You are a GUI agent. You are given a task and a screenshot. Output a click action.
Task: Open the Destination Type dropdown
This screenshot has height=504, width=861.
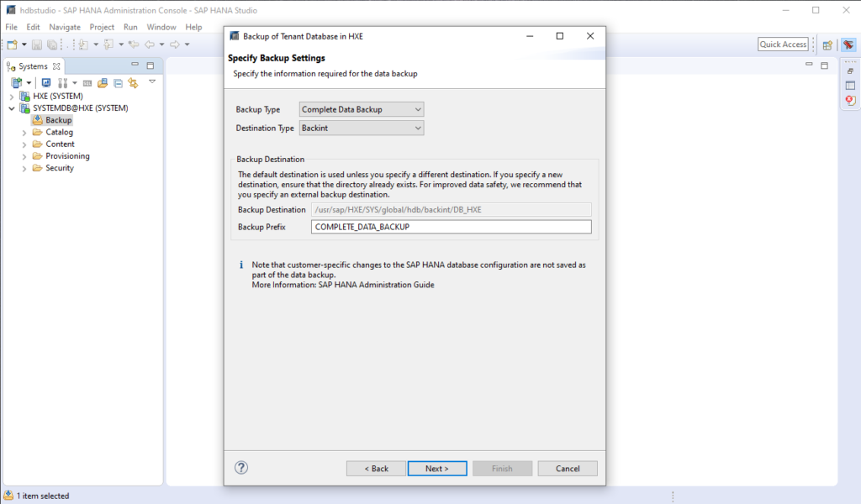click(x=362, y=128)
